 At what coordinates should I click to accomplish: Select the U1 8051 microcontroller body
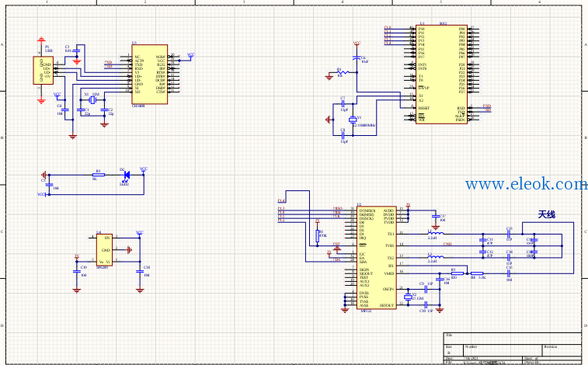441,75
